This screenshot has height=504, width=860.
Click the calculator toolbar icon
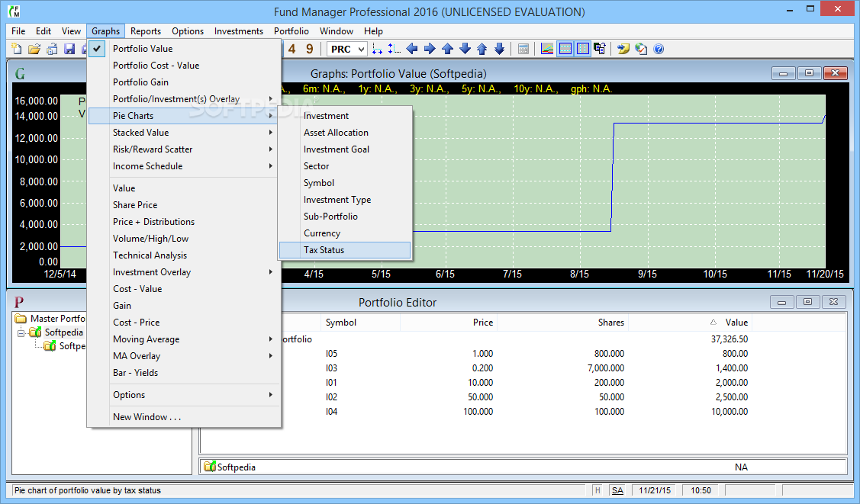click(523, 49)
